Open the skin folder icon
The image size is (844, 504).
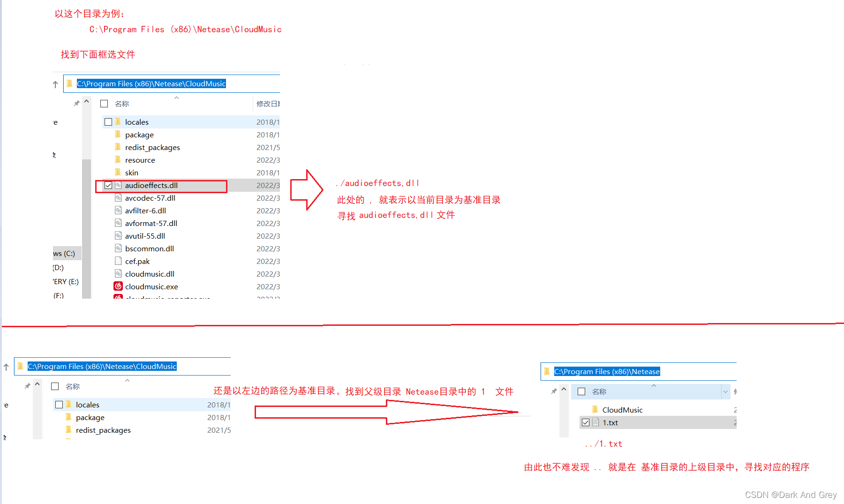coord(118,173)
